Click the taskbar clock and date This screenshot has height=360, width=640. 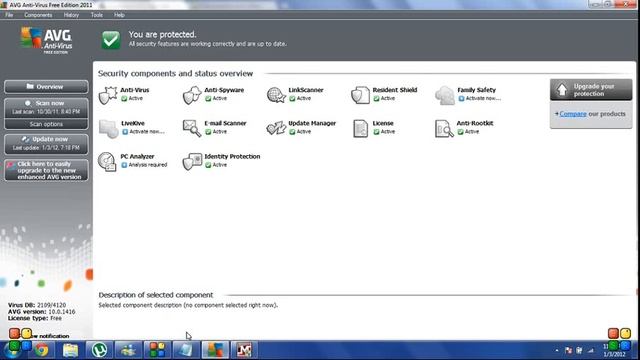tap(614, 350)
